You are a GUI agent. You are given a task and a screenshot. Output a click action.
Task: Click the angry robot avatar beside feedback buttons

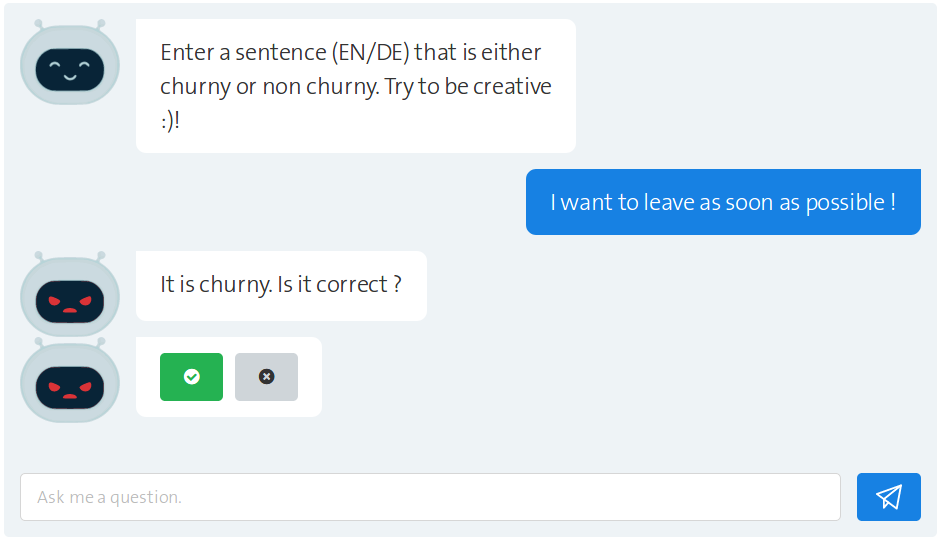point(70,380)
